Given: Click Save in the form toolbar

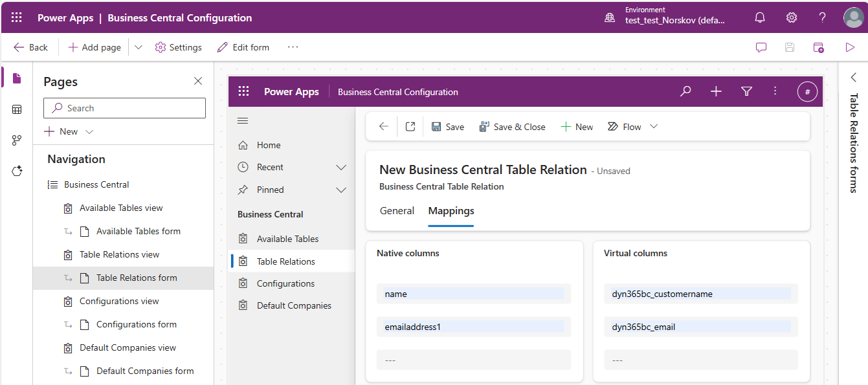Looking at the screenshot, I should point(447,127).
